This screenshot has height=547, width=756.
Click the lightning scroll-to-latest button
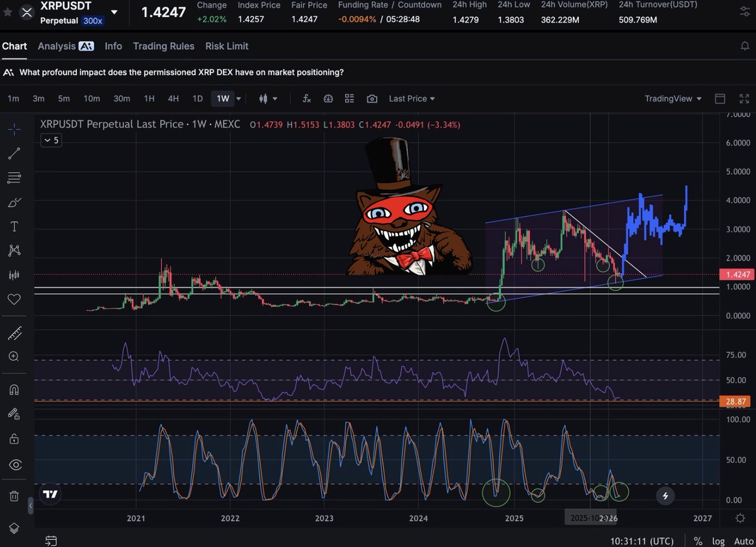coord(666,496)
